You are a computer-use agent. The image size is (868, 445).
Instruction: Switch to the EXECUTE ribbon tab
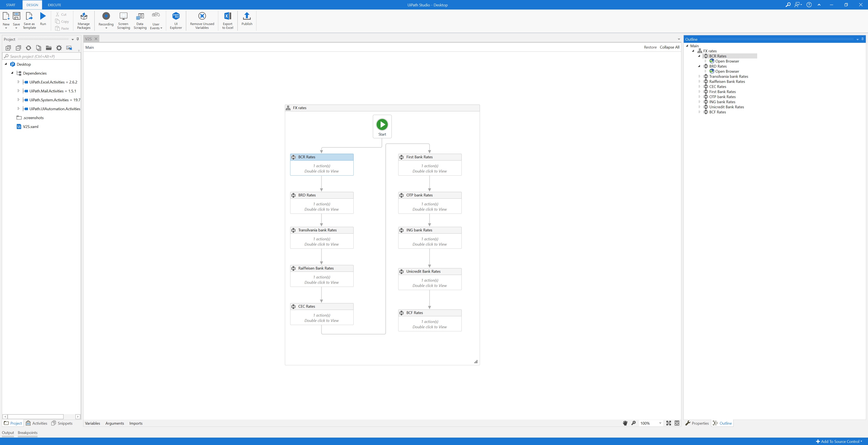tap(54, 5)
